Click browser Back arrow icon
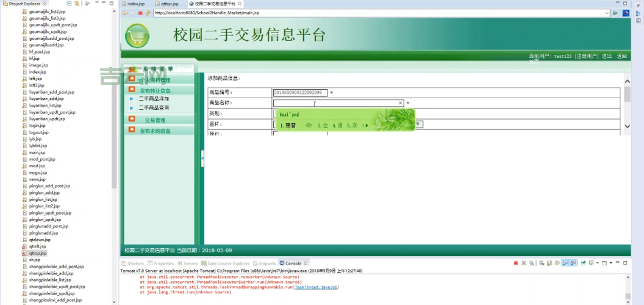This screenshot has width=644, height=305. [x=125, y=13]
